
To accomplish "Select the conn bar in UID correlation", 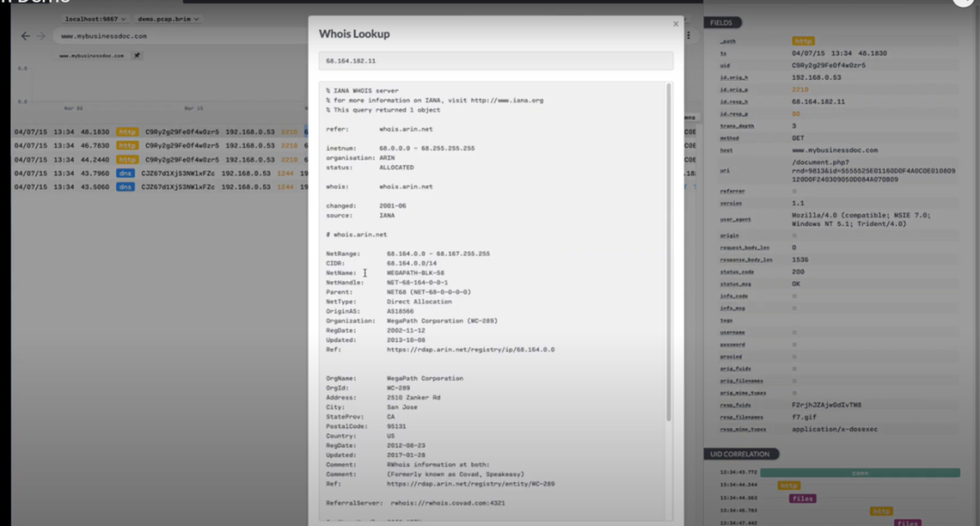I will click(x=860, y=472).
